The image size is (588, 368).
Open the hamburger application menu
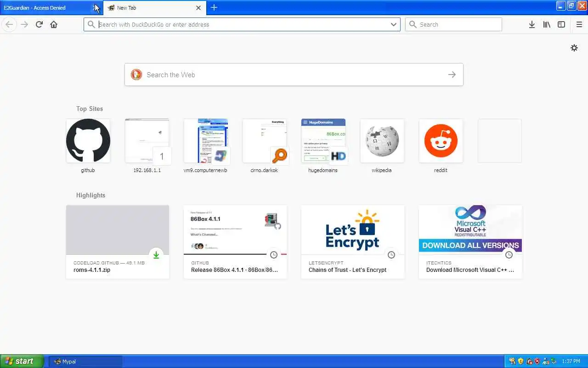579,24
